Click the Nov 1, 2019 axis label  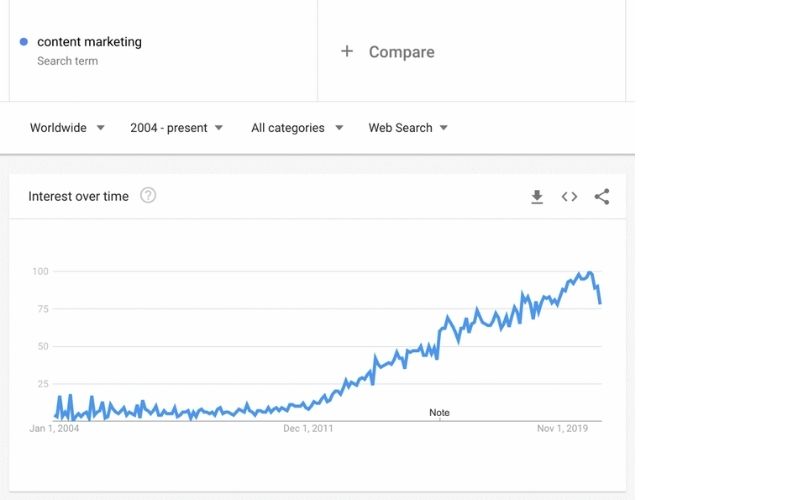tap(562, 429)
